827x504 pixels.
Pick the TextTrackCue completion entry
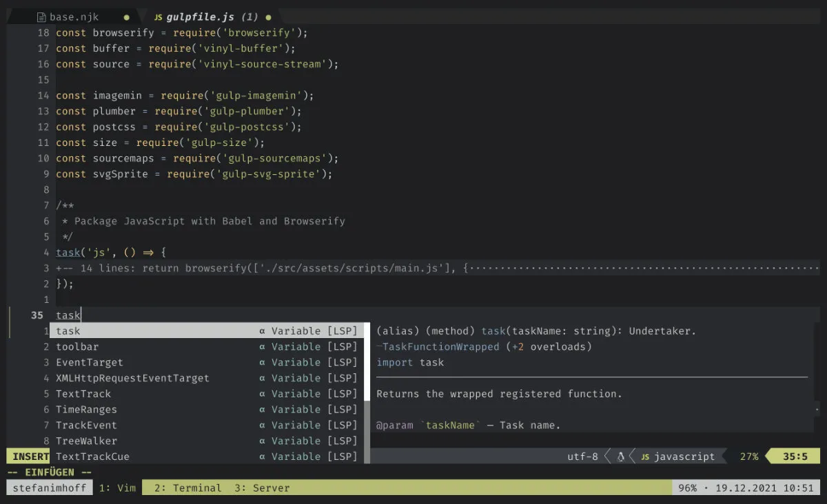pos(92,456)
